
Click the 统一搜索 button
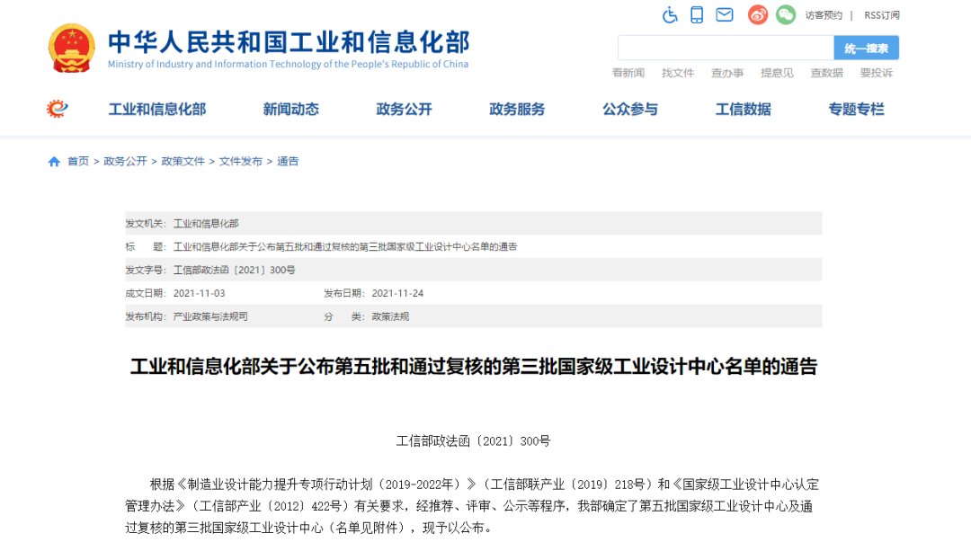click(867, 48)
